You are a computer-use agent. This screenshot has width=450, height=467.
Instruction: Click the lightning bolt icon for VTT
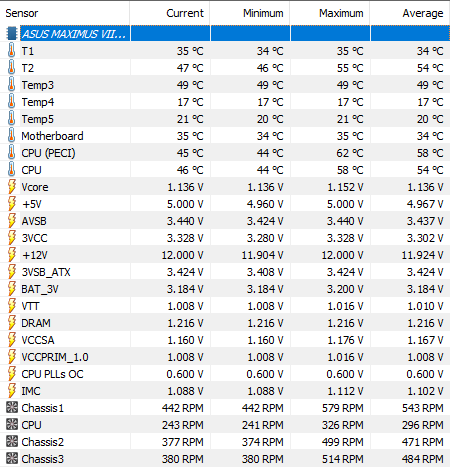click(x=12, y=306)
